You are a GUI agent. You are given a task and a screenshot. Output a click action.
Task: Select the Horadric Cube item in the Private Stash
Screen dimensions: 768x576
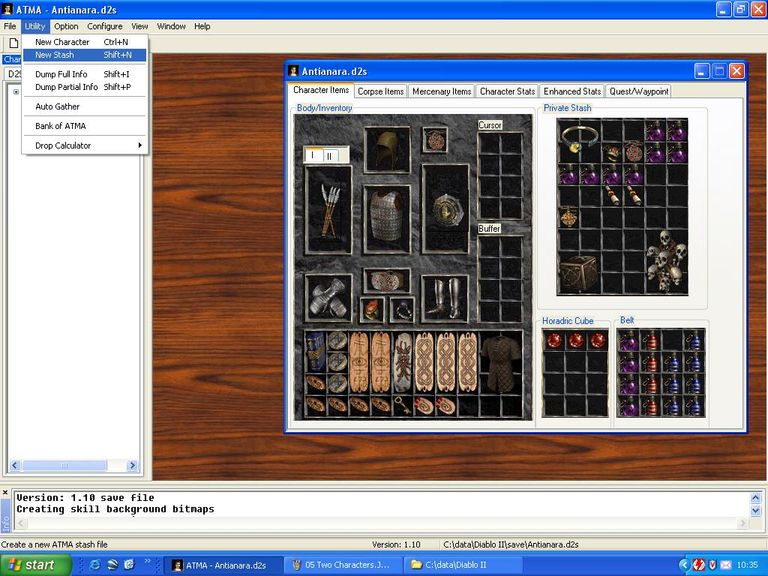pos(579,273)
